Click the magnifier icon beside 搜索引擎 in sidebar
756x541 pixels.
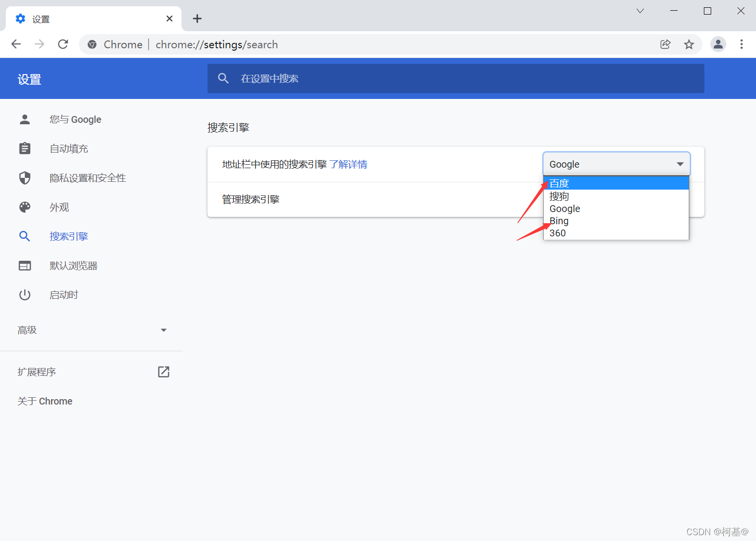(25, 236)
